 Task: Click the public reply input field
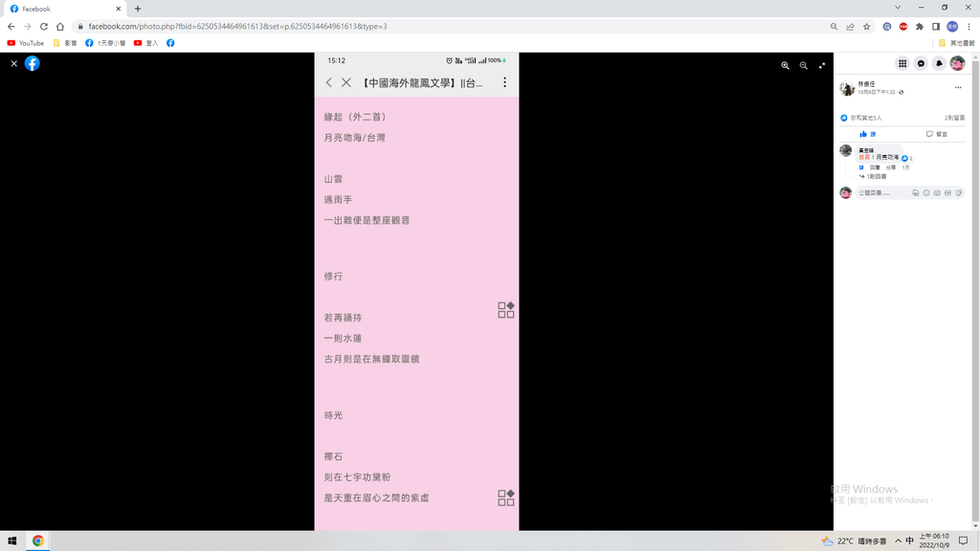pos(880,192)
